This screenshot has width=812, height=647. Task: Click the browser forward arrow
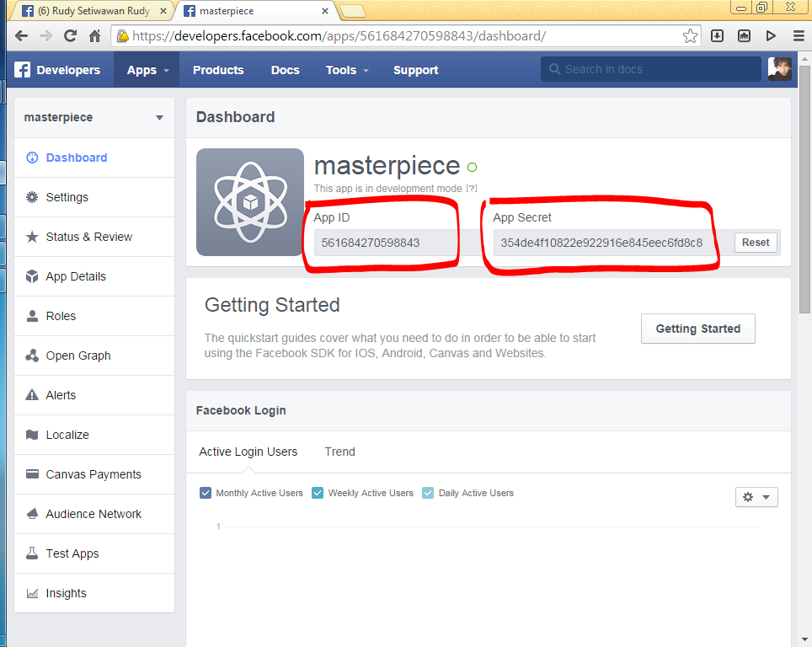pos(46,35)
